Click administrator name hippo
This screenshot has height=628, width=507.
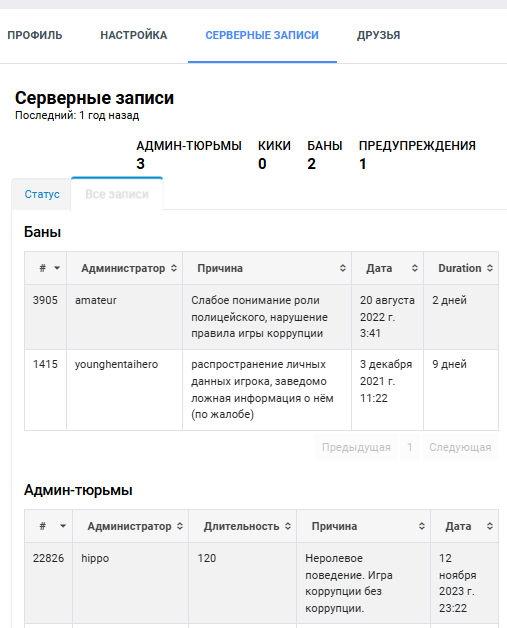(x=95, y=558)
